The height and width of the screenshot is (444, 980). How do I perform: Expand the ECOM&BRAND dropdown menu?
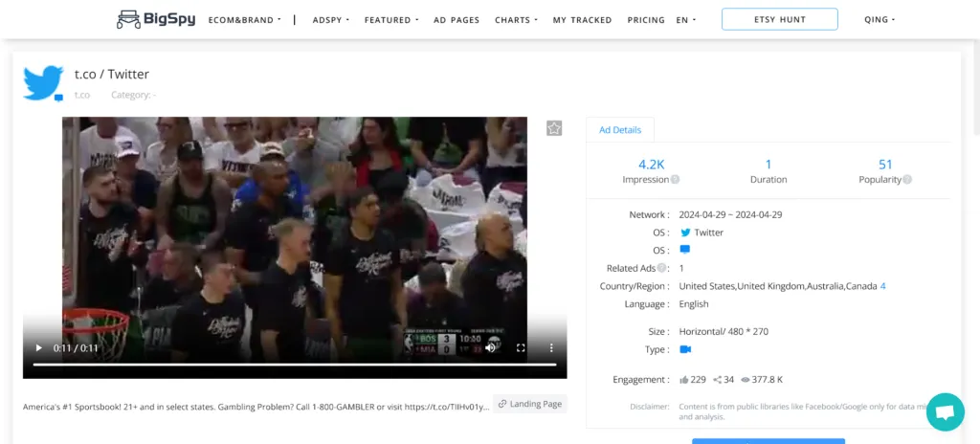tap(245, 20)
